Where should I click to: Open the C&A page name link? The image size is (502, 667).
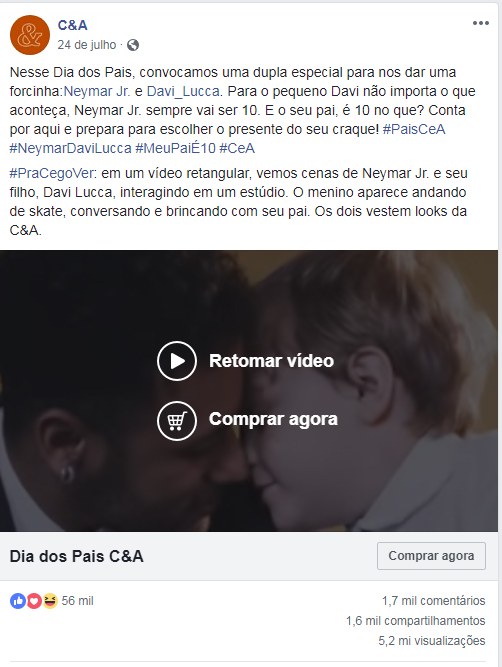pyautogui.click(x=72, y=25)
